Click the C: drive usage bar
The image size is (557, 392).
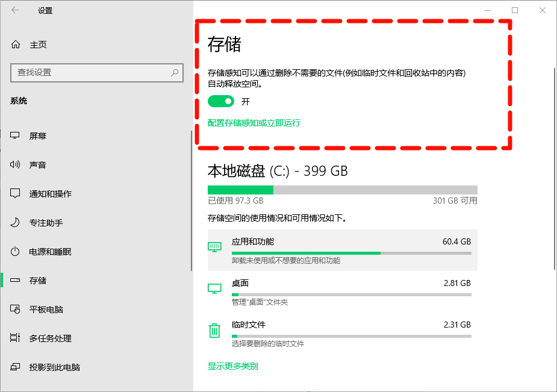pos(343,190)
